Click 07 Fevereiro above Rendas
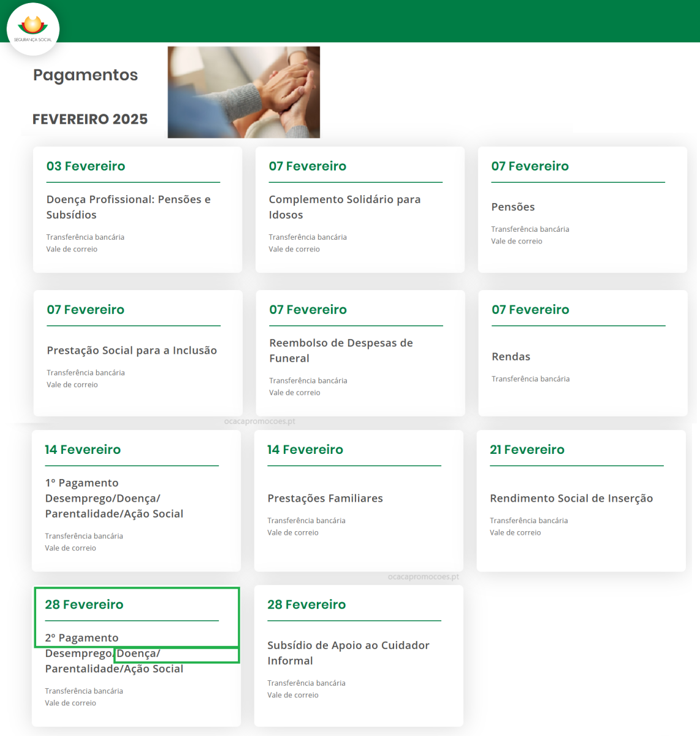Image resolution: width=700 pixels, height=736 pixels. [530, 310]
